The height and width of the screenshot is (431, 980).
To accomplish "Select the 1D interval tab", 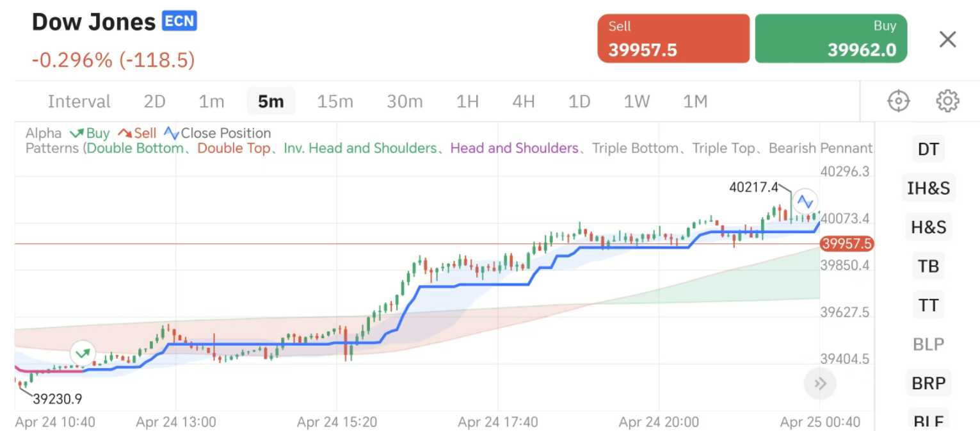I will click(x=579, y=101).
